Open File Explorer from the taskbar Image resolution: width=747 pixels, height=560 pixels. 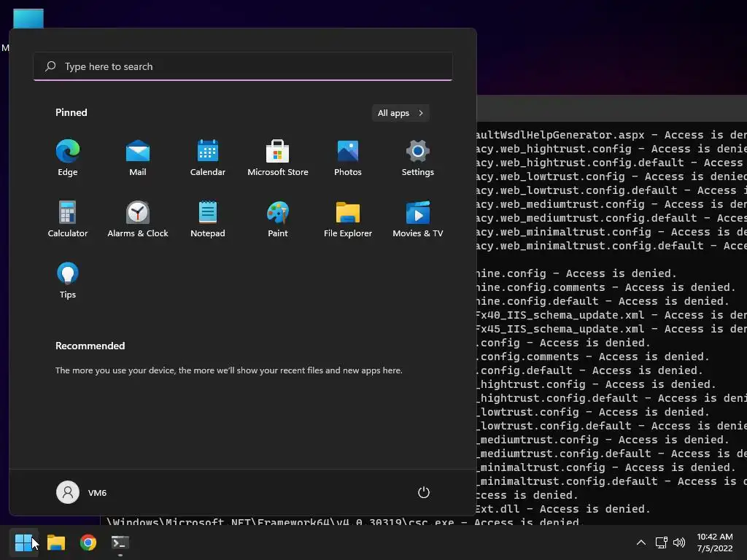tap(56, 542)
